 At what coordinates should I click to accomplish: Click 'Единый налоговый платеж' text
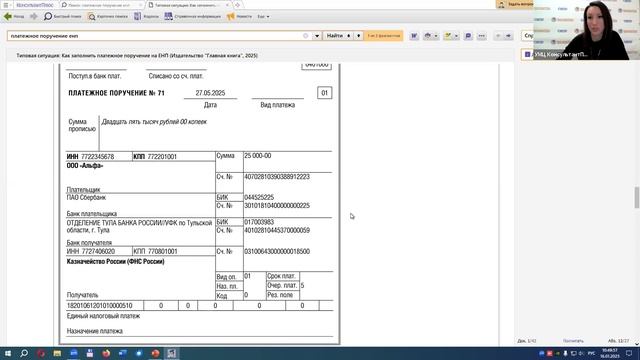[103, 316]
